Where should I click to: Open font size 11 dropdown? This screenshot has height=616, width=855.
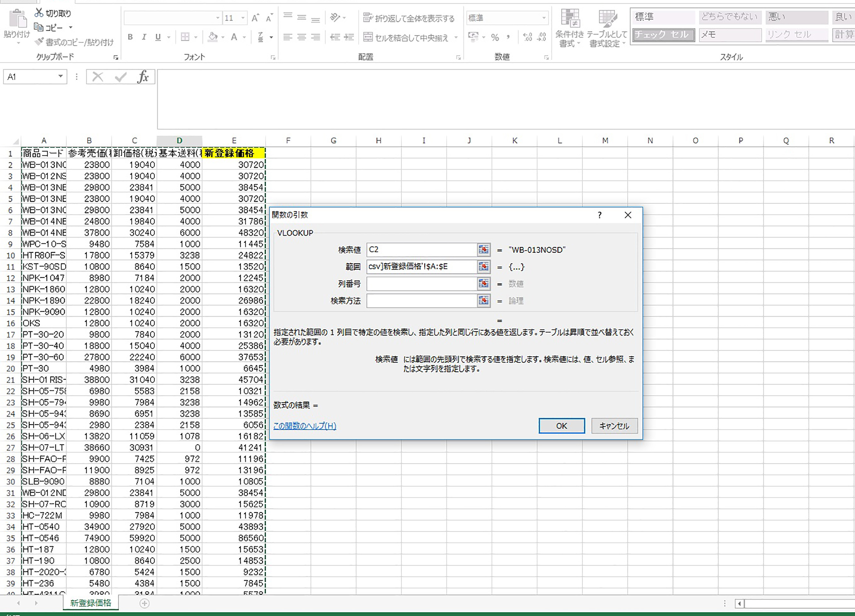click(243, 18)
